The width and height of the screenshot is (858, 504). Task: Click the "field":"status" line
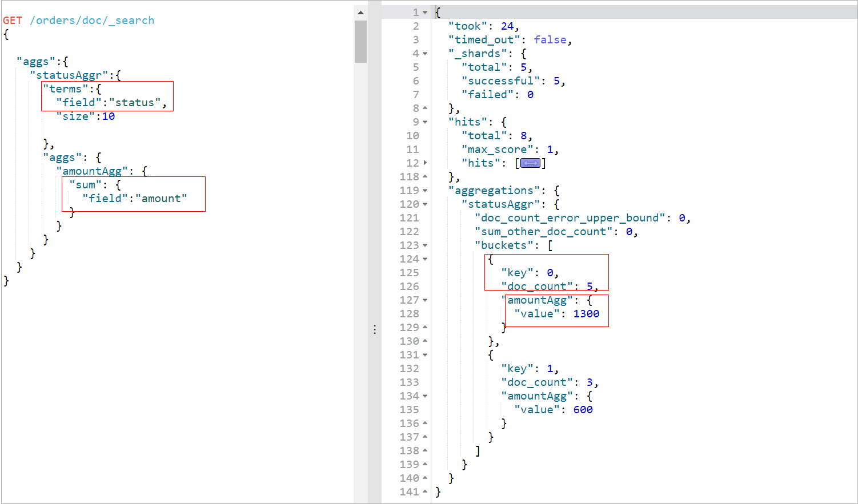pyautogui.click(x=111, y=103)
